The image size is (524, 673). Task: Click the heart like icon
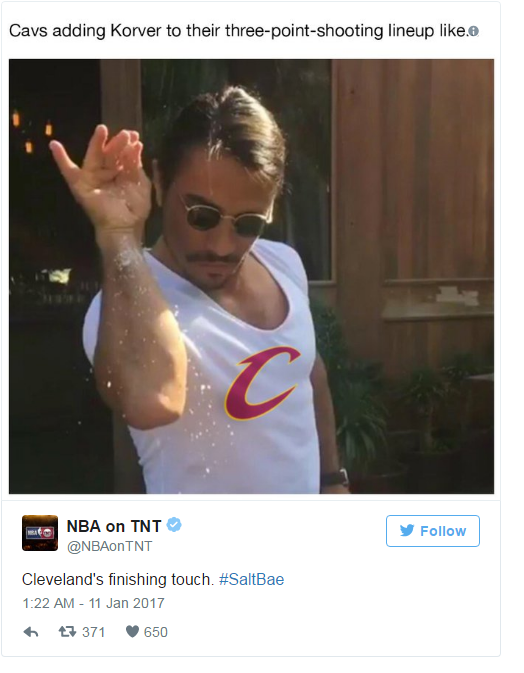pyautogui.click(x=132, y=631)
